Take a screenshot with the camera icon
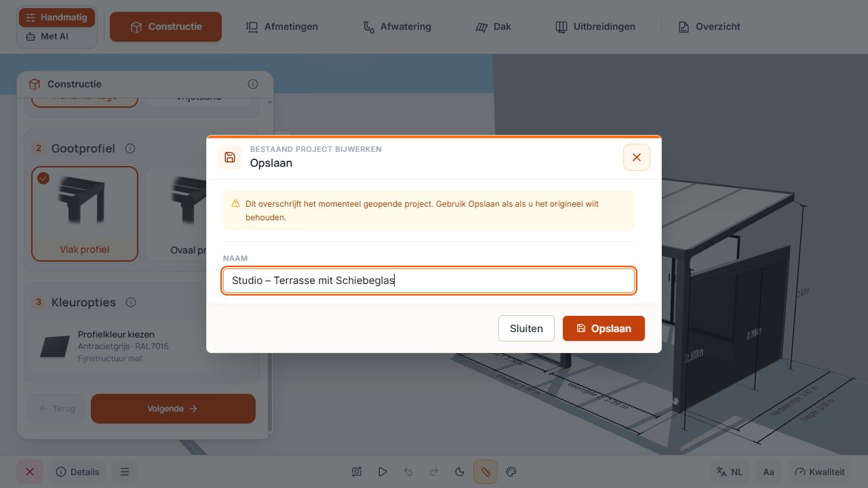Viewport: 868px width, 488px height. pyautogui.click(x=357, y=472)
